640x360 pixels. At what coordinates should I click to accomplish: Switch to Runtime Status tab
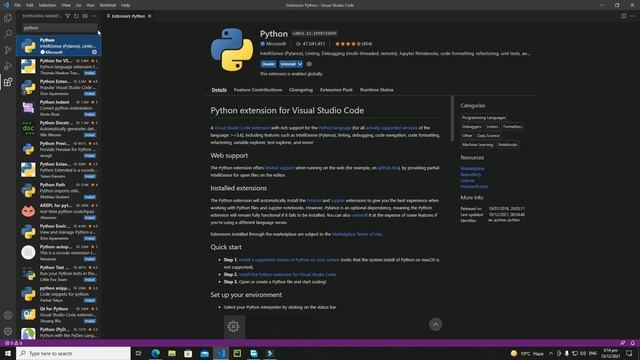coord(377,90)
